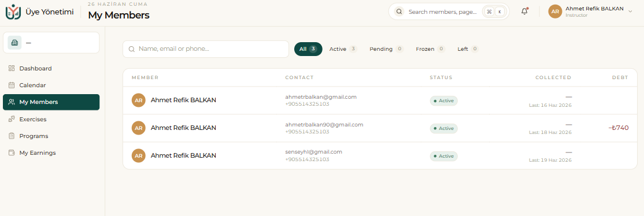Click the Exercises icon in sidebar
Screen dimensions: 644x216
pyautogui.click(x=12, y=119)
